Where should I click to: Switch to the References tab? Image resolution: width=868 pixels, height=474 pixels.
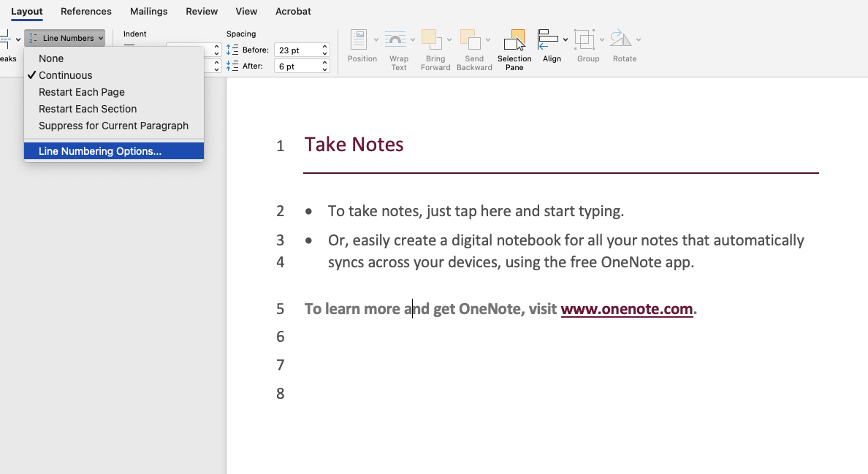click(x=86, y=11)
